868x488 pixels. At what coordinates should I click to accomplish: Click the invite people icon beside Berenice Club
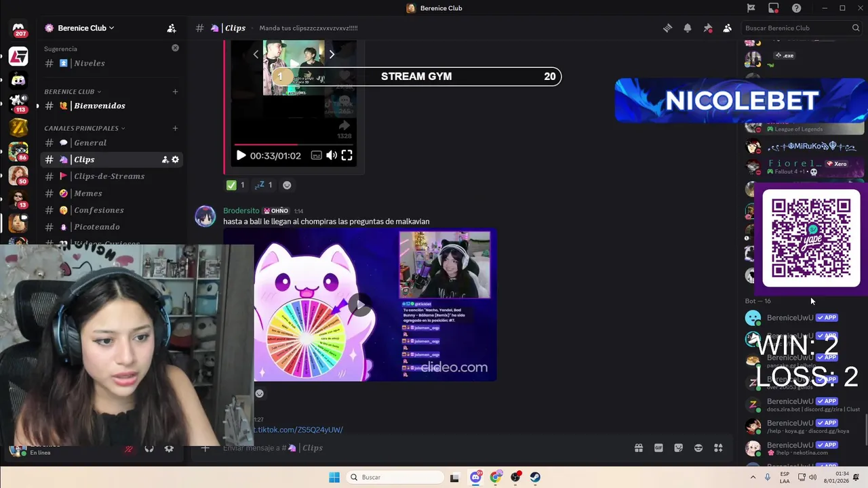click(x=172, y=28)
